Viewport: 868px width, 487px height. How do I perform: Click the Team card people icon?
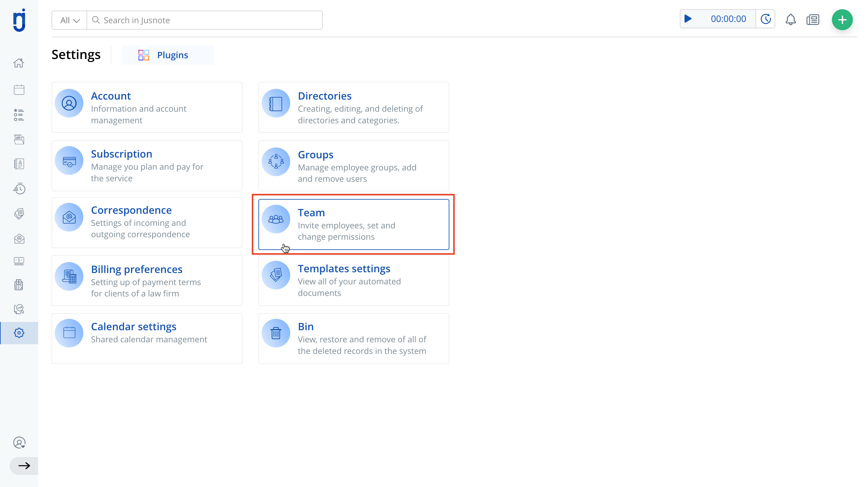click(x=276, y=219)
